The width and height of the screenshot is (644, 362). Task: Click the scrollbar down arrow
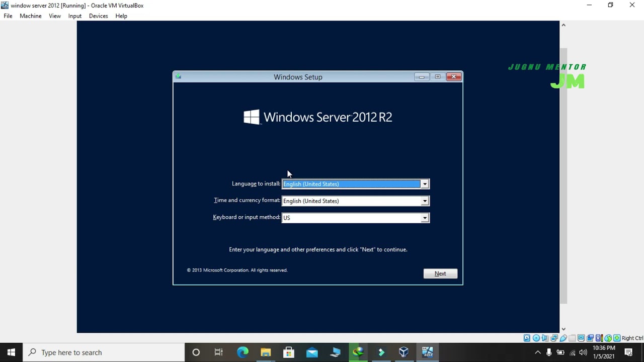tap(563, 329)
